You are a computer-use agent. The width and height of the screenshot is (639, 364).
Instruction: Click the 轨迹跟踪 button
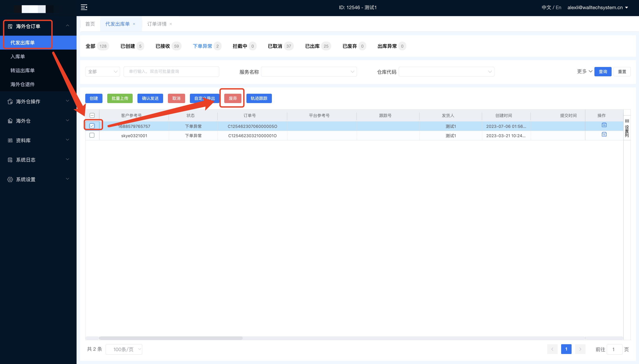[x=259, y=99]
